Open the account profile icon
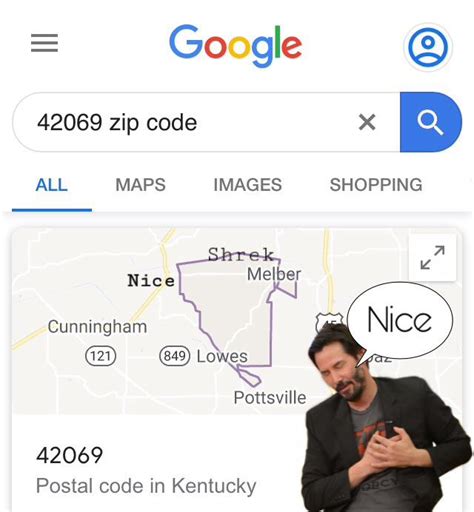Screen dimensions: 474x512 point(428,47)
